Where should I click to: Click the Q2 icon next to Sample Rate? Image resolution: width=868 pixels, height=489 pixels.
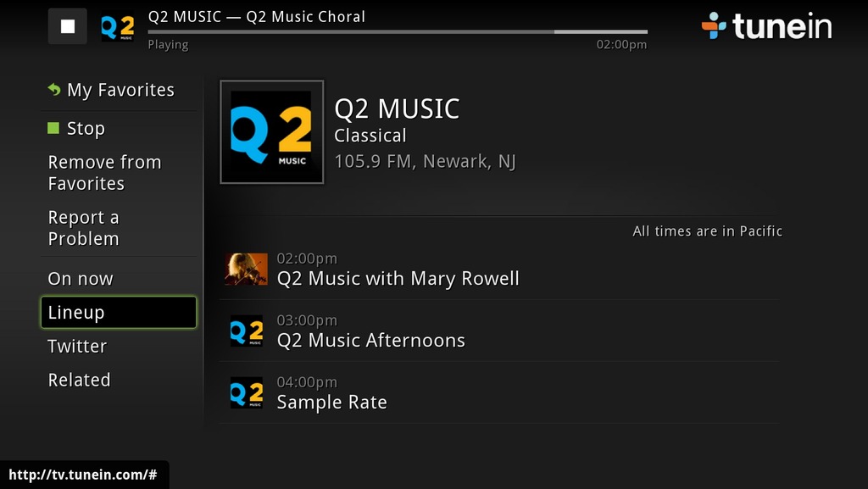[x=247, y=392]
